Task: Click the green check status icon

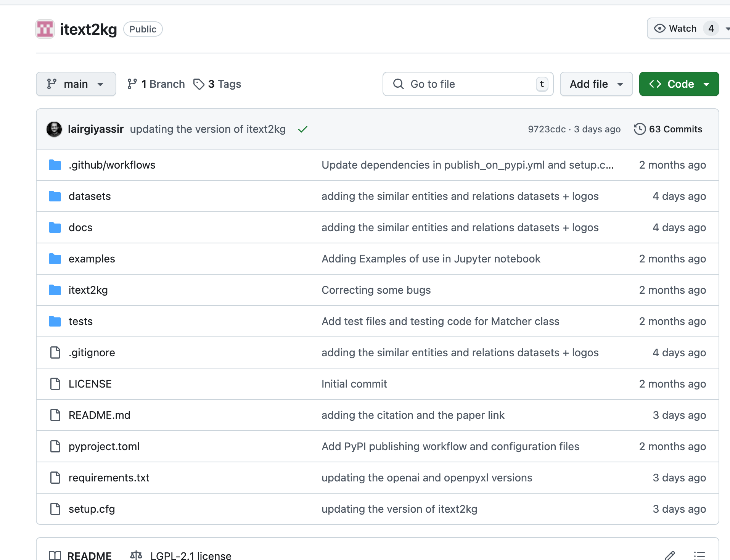Action: (x=303, y=130)
